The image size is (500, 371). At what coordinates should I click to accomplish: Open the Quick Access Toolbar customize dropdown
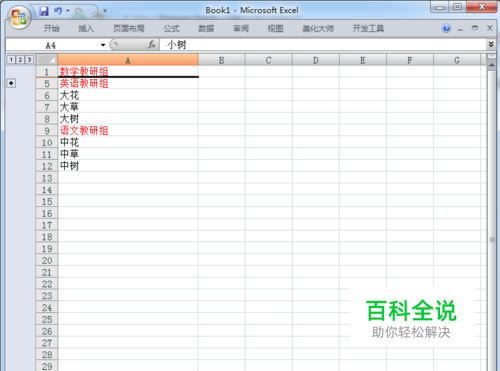(105, 11)
